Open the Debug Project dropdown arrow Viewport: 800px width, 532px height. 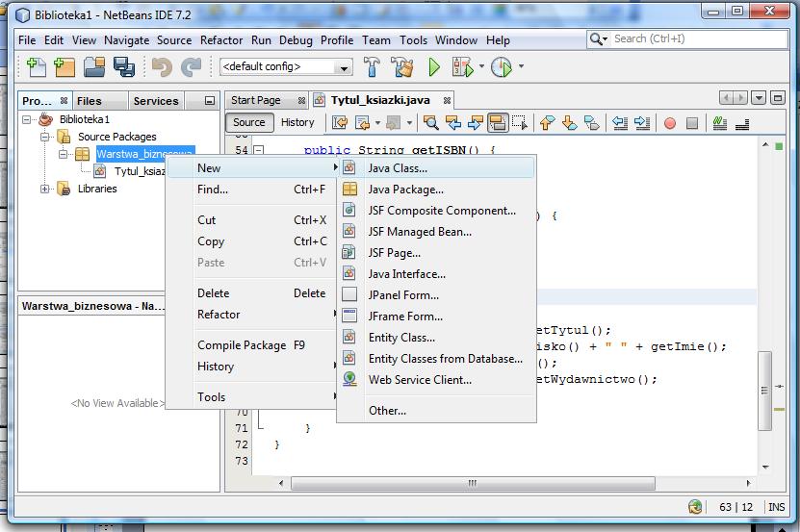481,66
